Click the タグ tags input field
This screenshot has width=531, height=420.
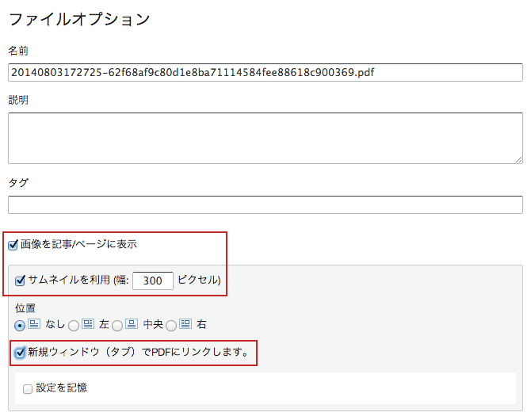pos(265,205)
